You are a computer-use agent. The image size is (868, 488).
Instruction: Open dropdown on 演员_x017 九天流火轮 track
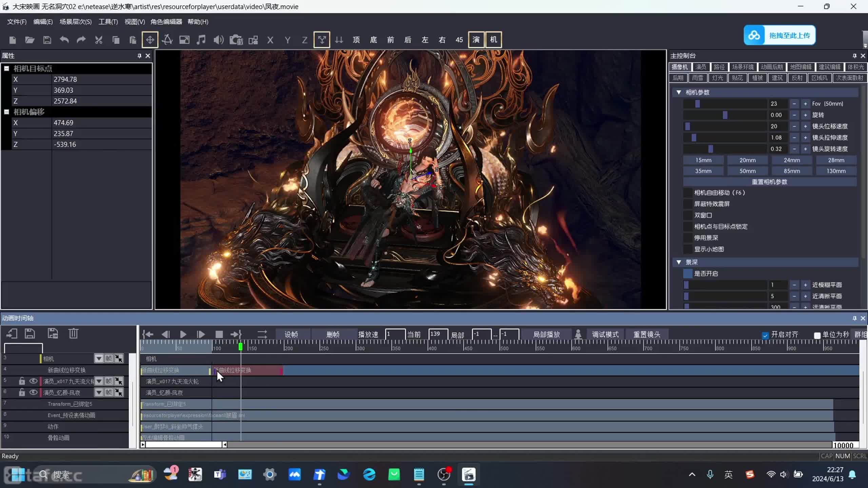click(99, 381)
